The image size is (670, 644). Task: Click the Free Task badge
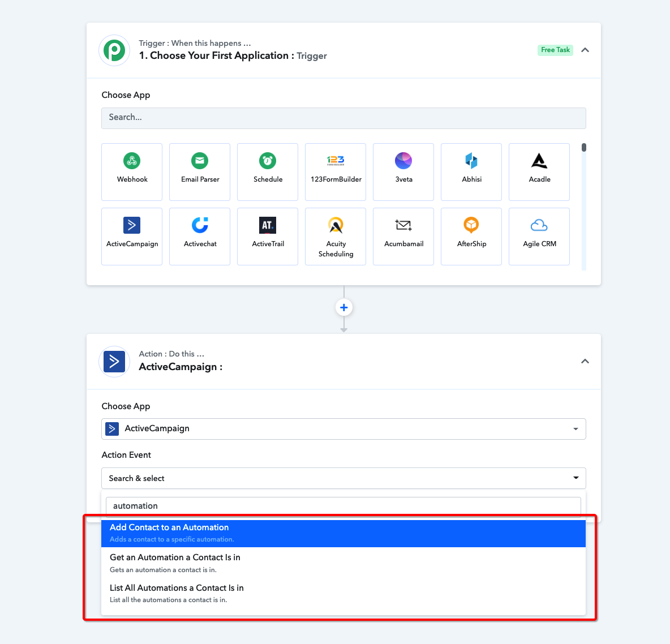pos(555,50)
